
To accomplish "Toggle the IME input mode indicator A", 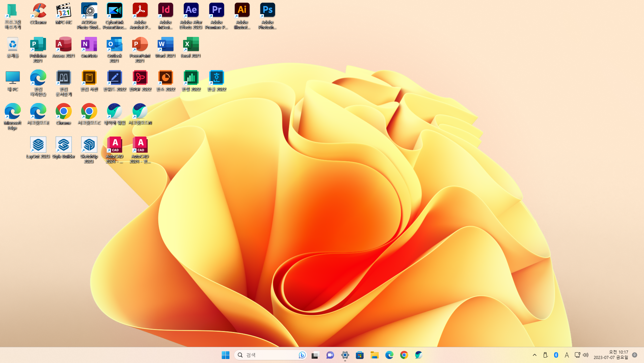I will click(x=567, y=355).
